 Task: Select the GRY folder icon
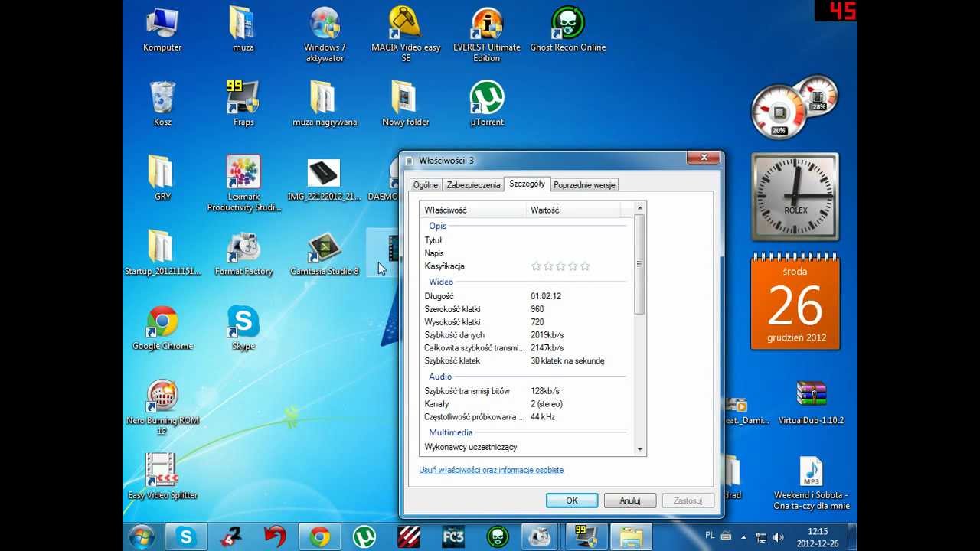[x=162, y=178]
